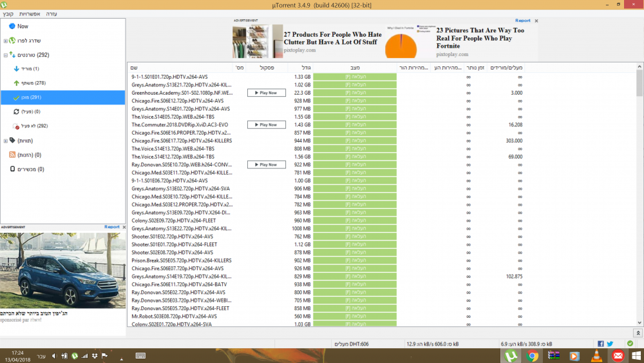644x363 pixels.
Task: Select Prison.Break.S05E05 torrent row
Action: coord(327,260)
